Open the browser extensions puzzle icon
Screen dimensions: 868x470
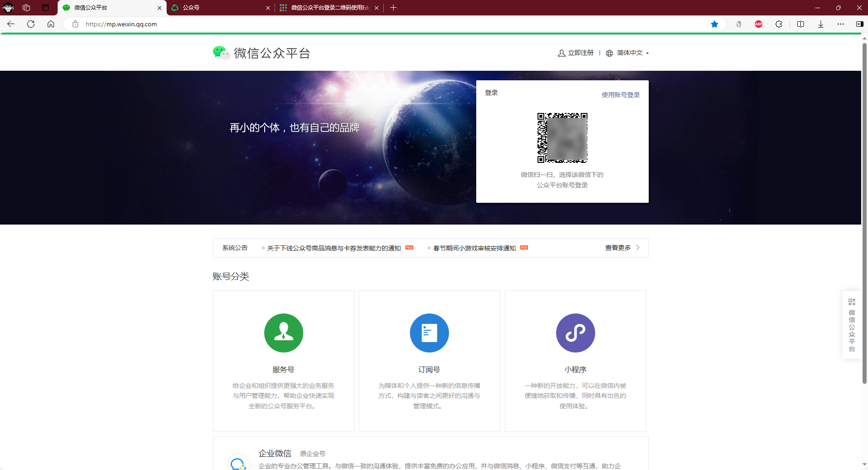point(779,24)
